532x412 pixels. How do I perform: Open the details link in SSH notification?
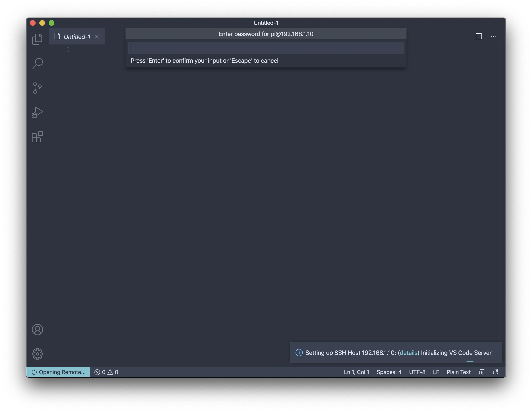pyautogui.click(x=408, y=353)
